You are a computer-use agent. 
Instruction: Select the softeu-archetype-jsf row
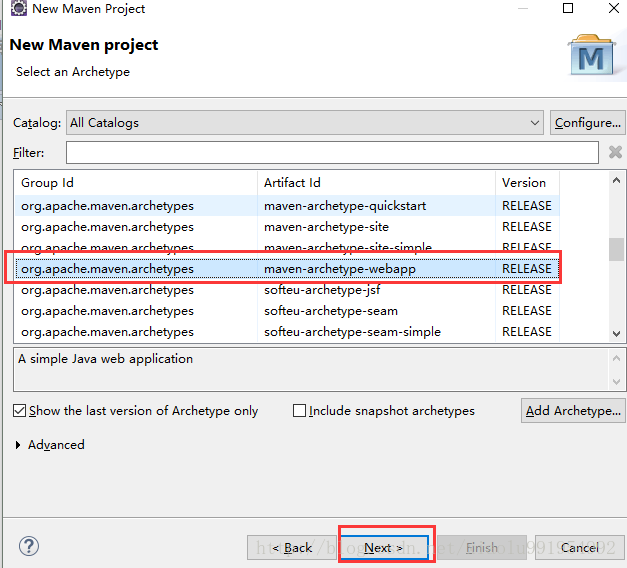(x=287, y=290)
